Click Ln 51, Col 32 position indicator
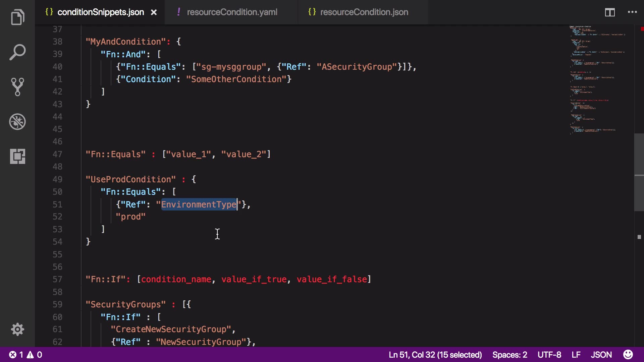 (435, 355)
